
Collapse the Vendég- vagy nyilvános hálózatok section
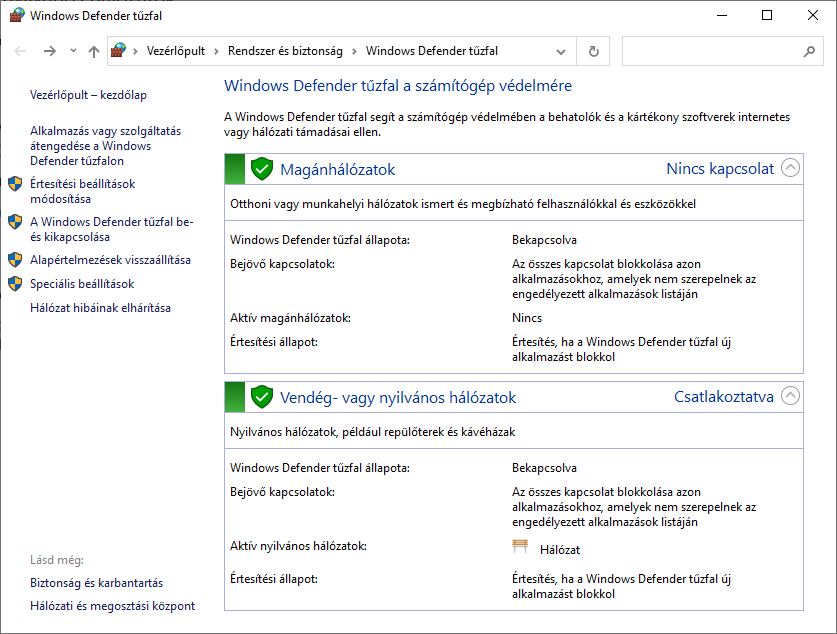tap(791, 396)
